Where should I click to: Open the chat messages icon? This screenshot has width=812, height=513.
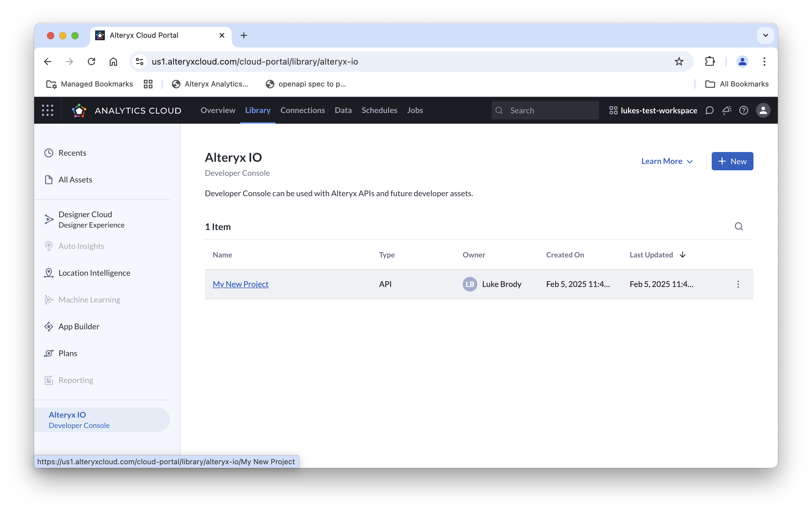(709, 111)
